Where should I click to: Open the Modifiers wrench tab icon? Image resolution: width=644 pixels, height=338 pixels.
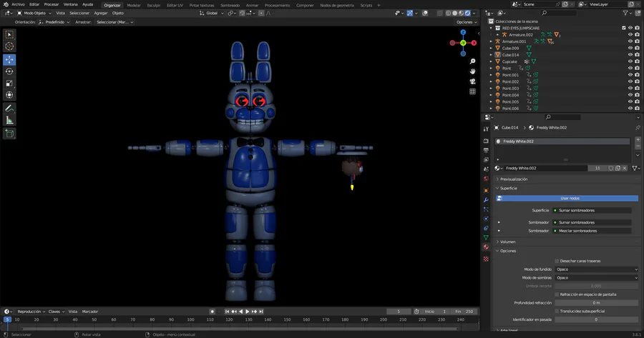coord(487,200)
